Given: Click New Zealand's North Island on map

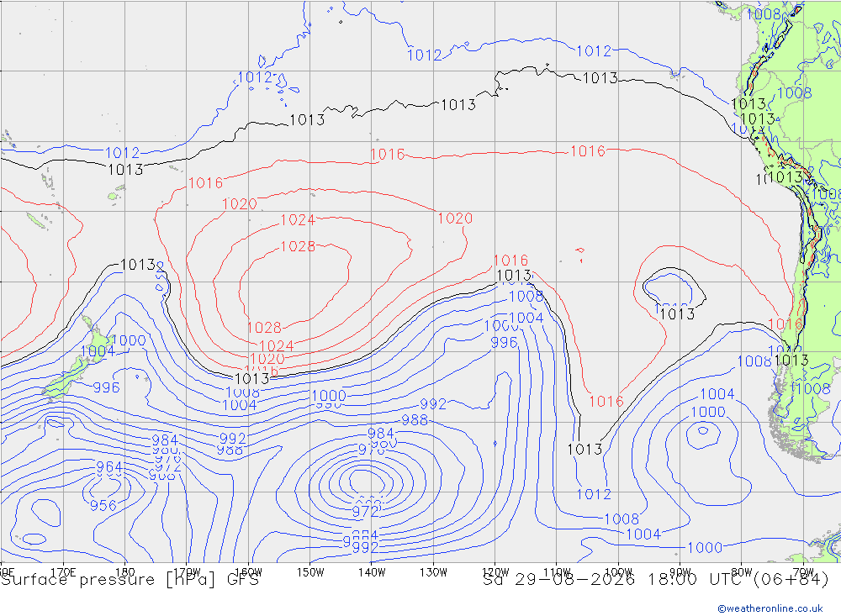Looking at the screenshot, I should (98, 340).
